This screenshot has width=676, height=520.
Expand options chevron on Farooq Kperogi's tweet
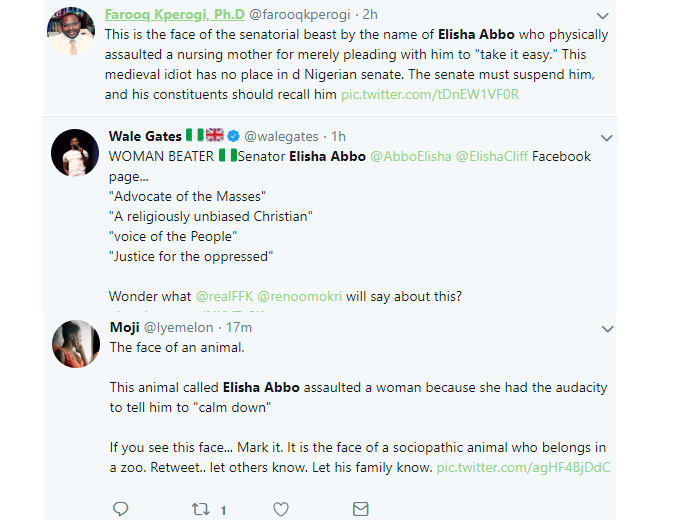pos(602,16)
